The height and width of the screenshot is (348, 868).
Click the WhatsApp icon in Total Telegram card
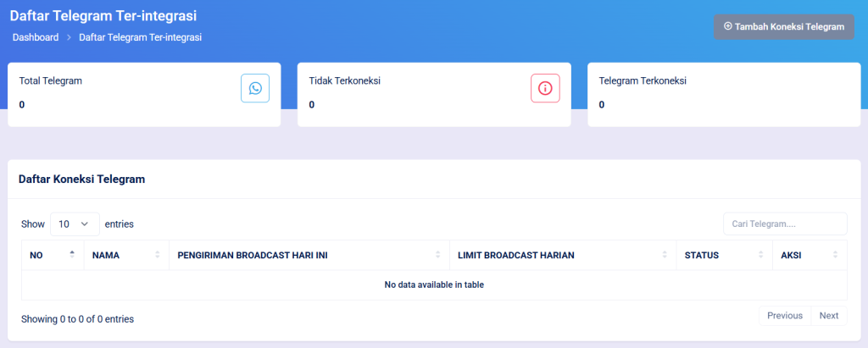(255, 88)
